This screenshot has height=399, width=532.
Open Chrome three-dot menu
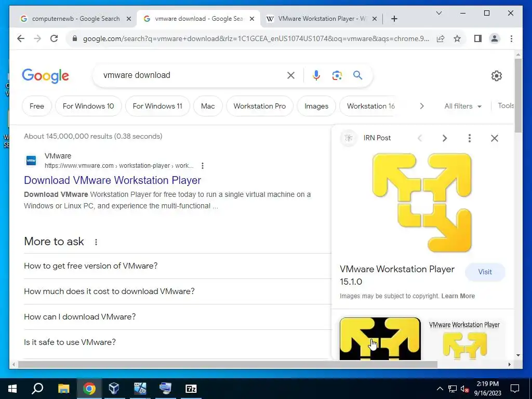[511, 38]
